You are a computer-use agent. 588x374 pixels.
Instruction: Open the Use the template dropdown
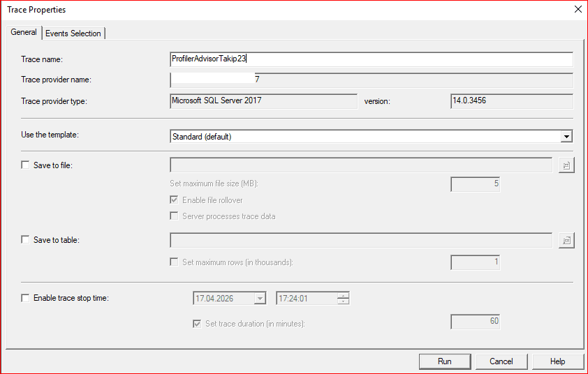pos(566,137)
